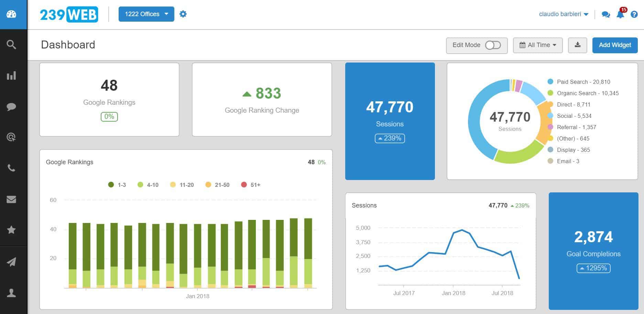The height and width of the screenshot is (314, 644).
Task: Click the 833 Google Ranking Change widget
Action: click(262, 100)
